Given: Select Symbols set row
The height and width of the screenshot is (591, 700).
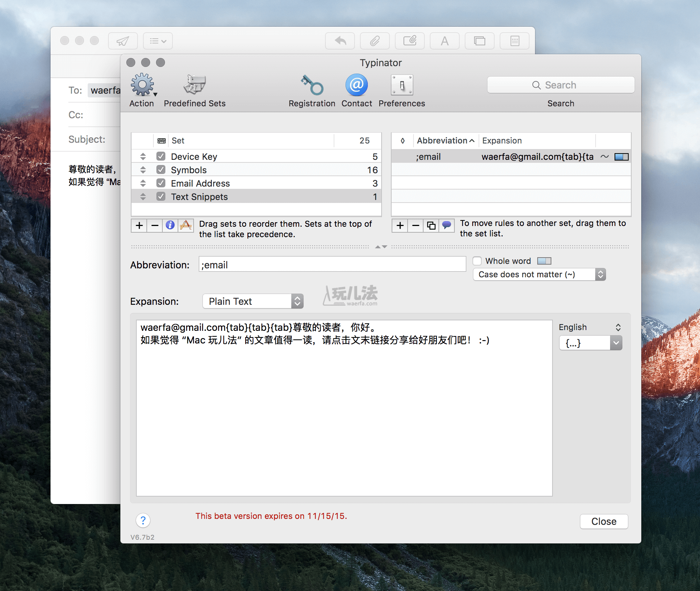Looking at the screenshot, I should (256, 169).
